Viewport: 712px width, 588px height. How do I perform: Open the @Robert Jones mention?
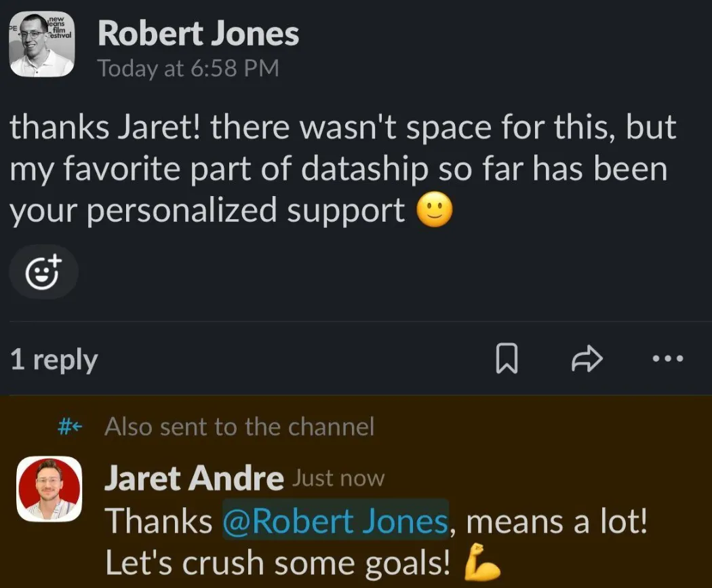click(336, 520)
